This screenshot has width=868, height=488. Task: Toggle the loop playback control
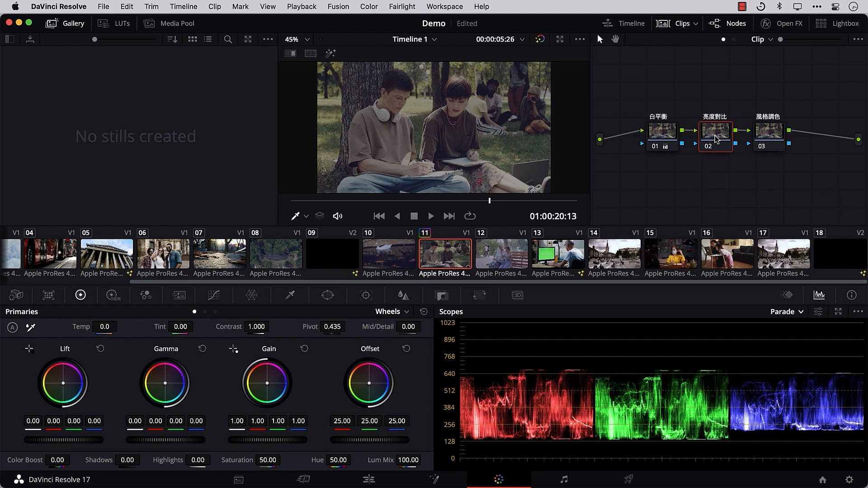470,216
